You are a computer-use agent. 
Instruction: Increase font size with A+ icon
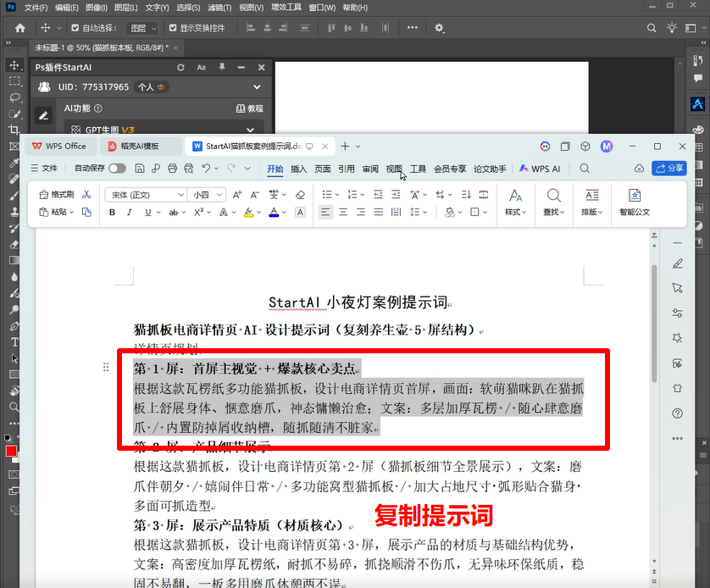pyautogui.click(x=237, y=195)
